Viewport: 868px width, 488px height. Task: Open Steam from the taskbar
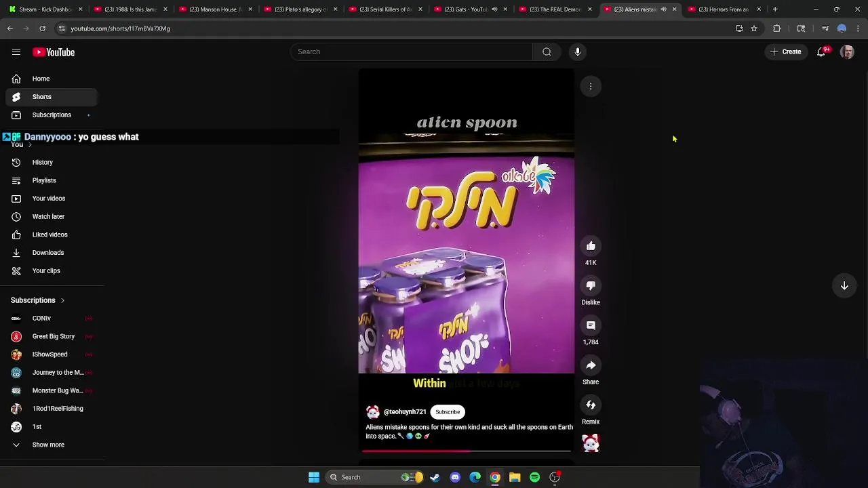[435, 477]
